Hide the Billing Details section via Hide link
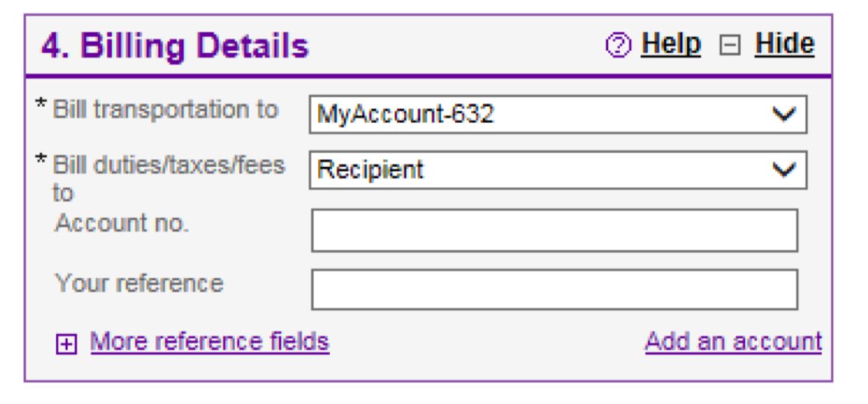Viewport: 868px width, 404px height. [x=785, y=45]
